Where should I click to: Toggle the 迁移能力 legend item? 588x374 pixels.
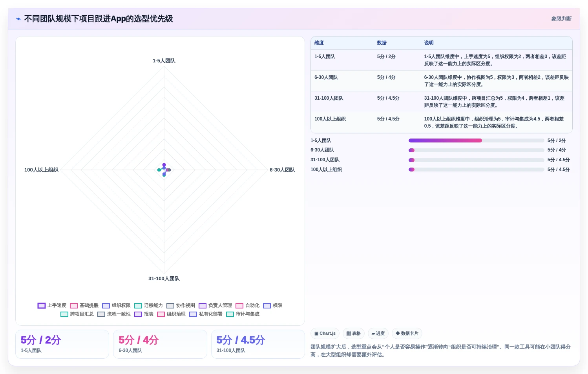tap(149, 305)
